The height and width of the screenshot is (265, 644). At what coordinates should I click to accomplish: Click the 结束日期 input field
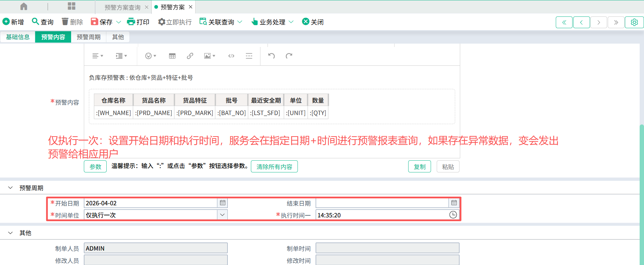382,203
